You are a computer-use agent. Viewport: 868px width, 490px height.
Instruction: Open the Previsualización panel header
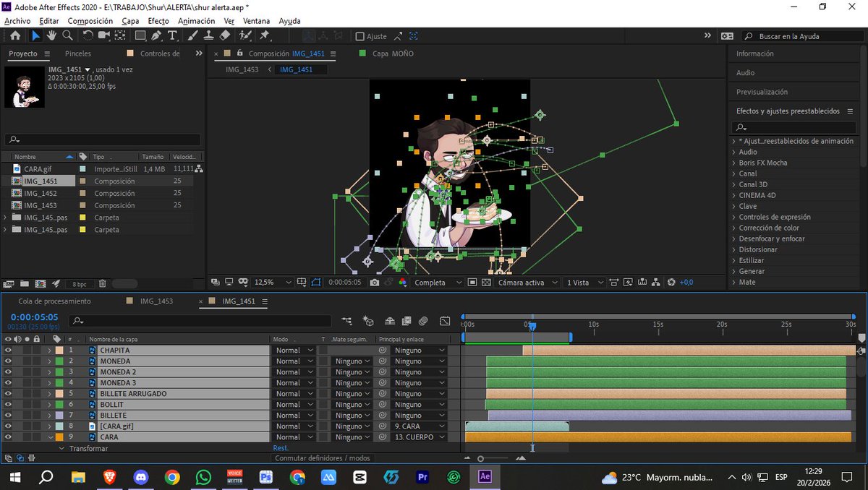pyautogui.click(x=762, y=92)
